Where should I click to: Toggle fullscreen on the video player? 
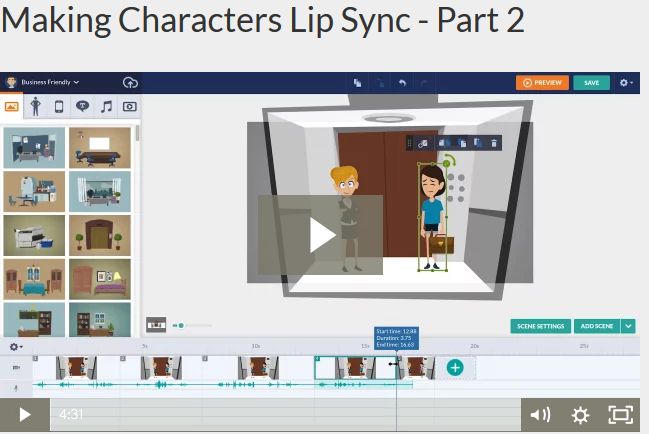[x=620, y=415]
